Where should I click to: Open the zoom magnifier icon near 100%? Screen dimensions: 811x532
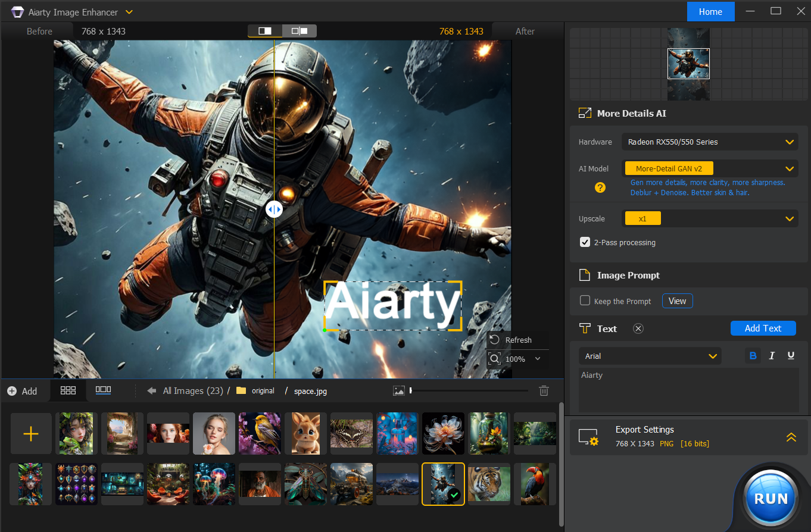coord(495,359)
